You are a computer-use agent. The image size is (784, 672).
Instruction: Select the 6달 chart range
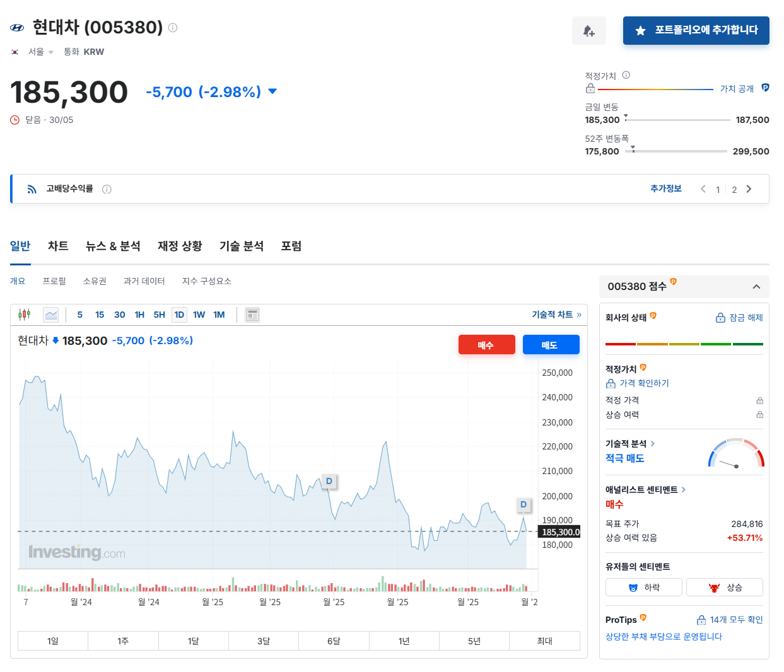point(334,640)
